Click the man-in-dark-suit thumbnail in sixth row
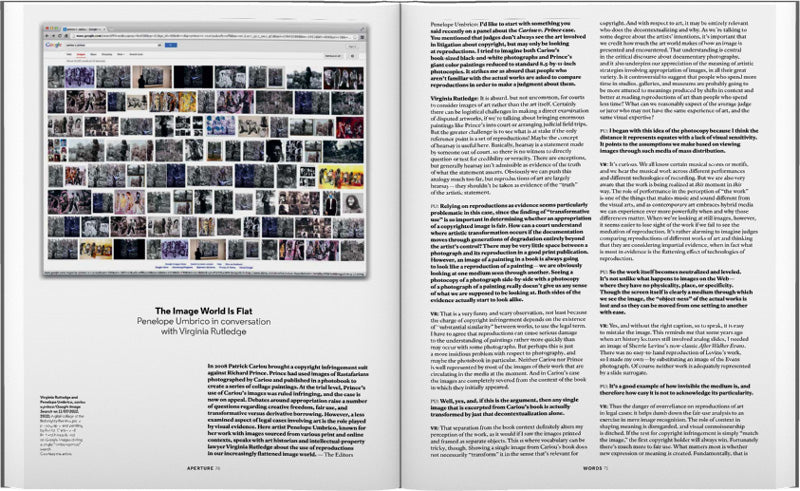 [x=331, y=203]
